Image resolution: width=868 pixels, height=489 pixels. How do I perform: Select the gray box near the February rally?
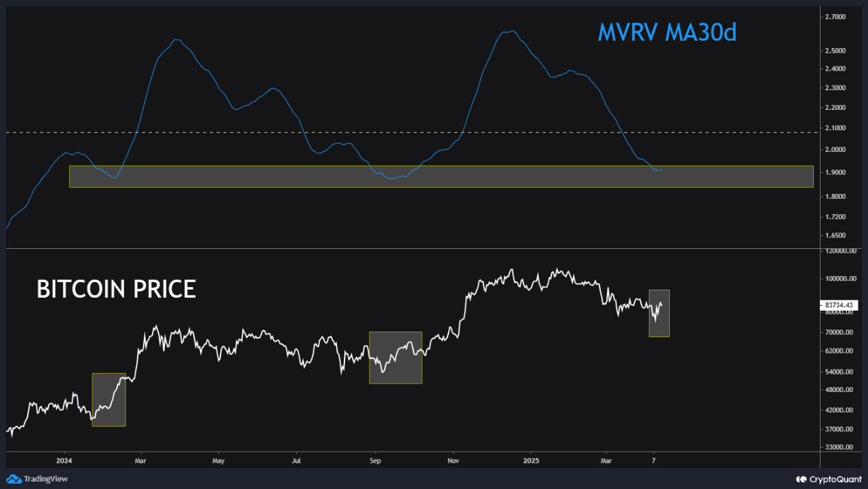tap(108, 399)
